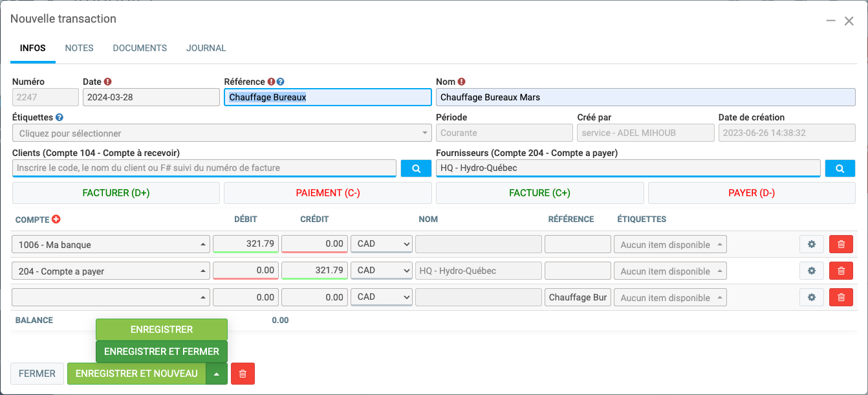Image resolution: width=868 pixels, height=395 pixels.
Task: Click the blue help icon next to Étiquettes
Action: [x=60, y=117]
